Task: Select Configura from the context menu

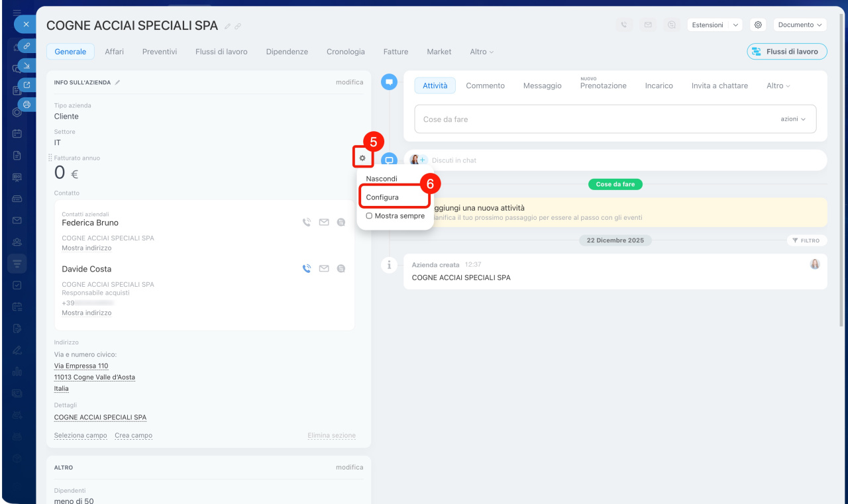Action: (x=382, y=197)
